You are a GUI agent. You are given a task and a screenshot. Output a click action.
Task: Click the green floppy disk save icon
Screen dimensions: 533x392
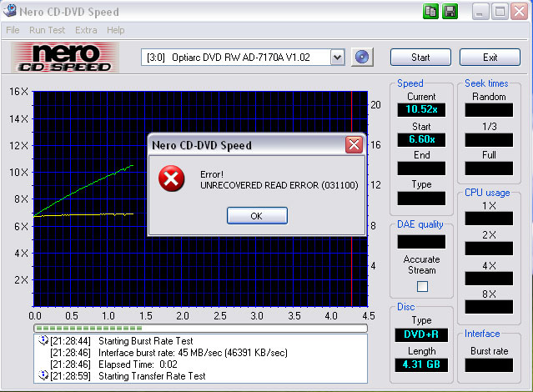point(450,12)
